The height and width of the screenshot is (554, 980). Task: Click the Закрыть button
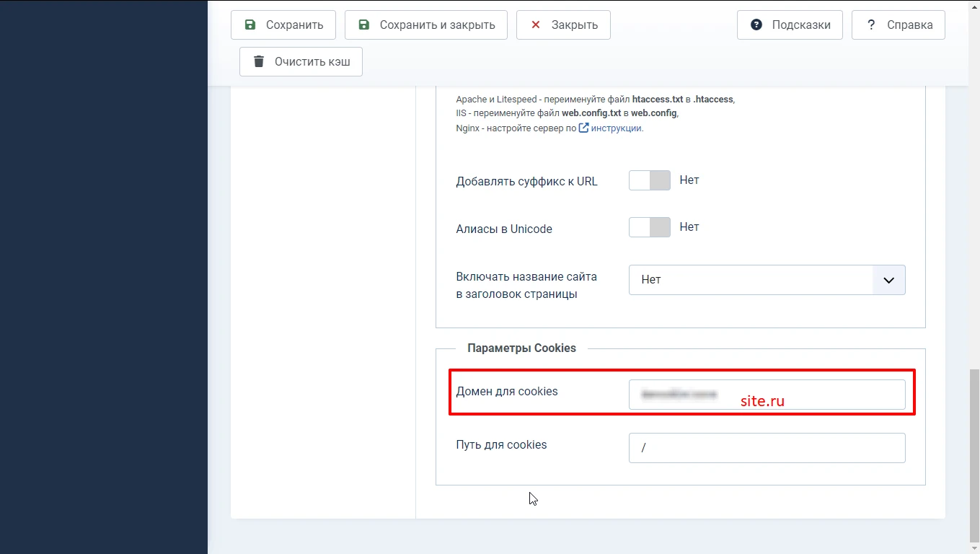pos(562,25)
